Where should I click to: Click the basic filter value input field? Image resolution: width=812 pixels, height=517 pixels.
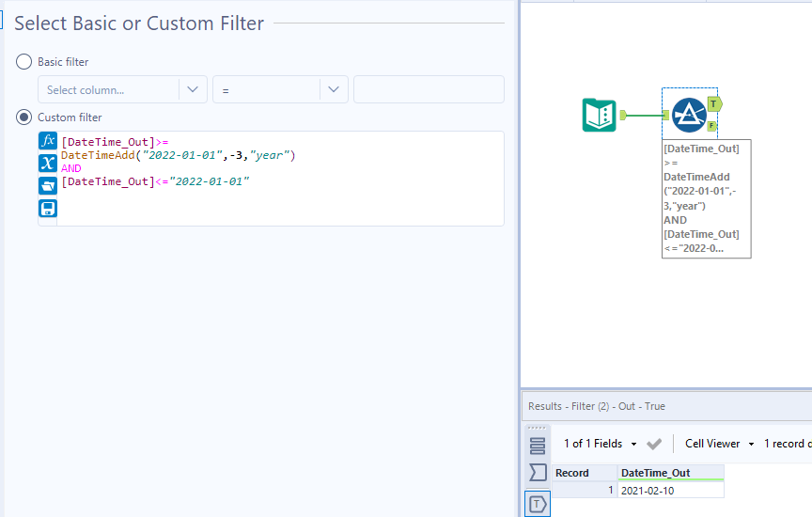click(429, 89)
